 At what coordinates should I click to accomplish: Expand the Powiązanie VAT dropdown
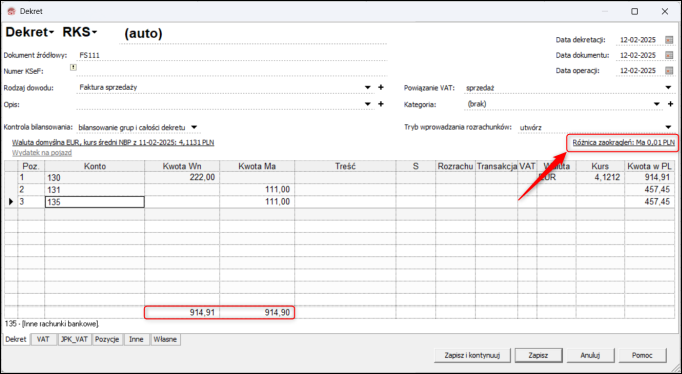[669, 88]
